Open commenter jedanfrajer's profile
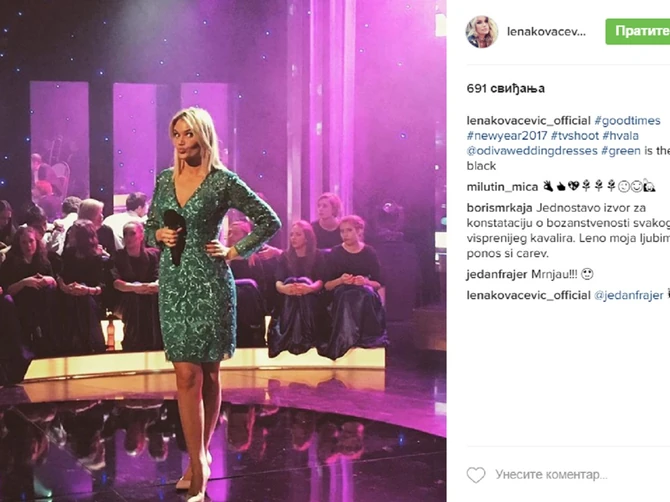Image resolution: width=670 pixels, height=502 pixels. click(x=497, y=274)
